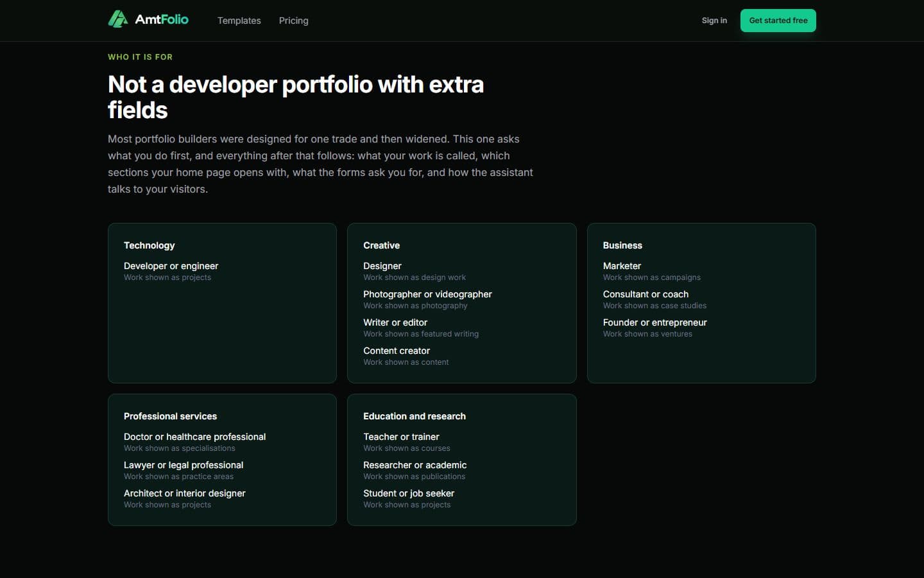Click the 'Designer' role text
This screenshot has height=578, width=924.
(x=382, y=266)
